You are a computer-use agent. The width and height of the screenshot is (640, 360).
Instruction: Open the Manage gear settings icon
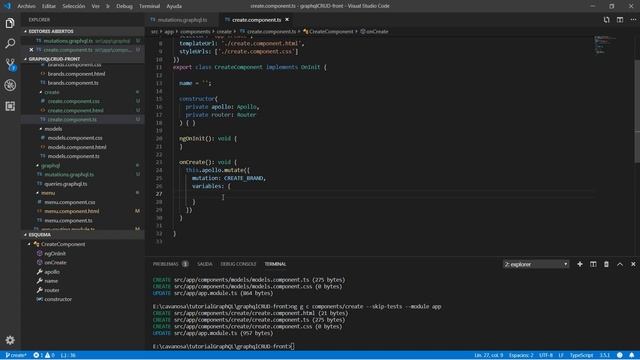pos(10,340)
